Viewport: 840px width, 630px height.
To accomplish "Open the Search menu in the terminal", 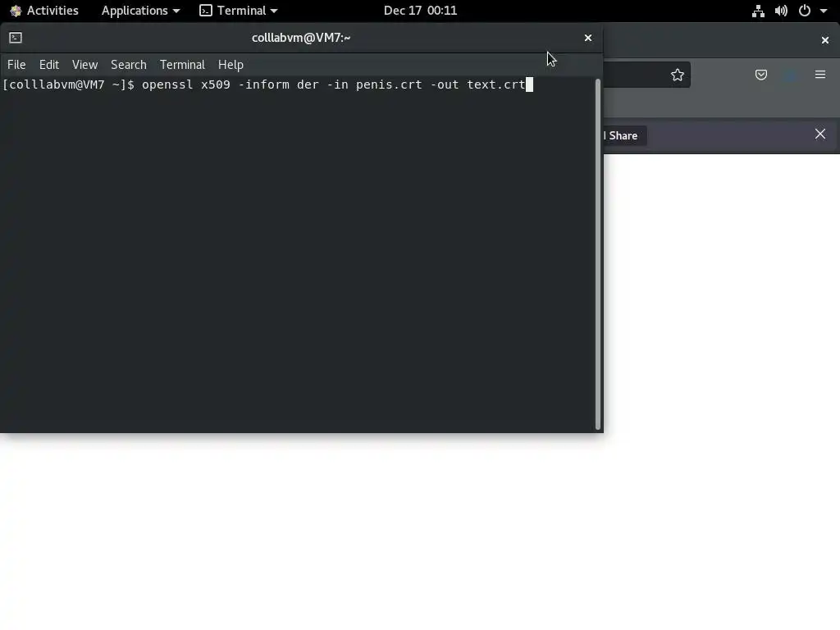I will (x=129, y=65).
